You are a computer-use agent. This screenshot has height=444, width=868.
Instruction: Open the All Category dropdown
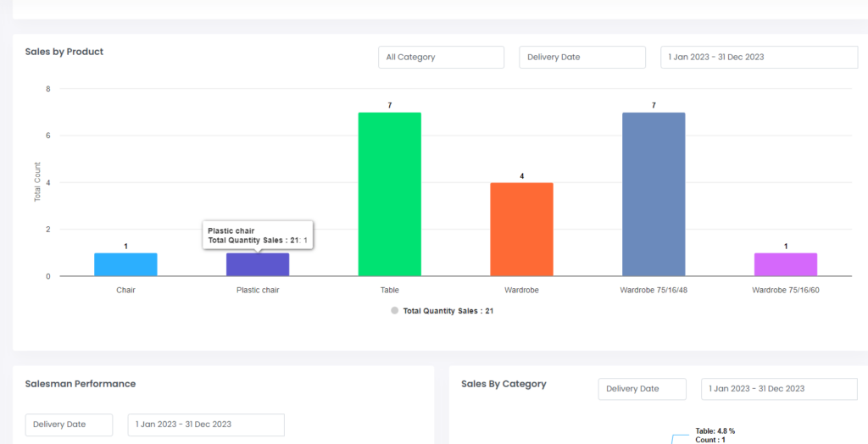(x=441, y=57)
